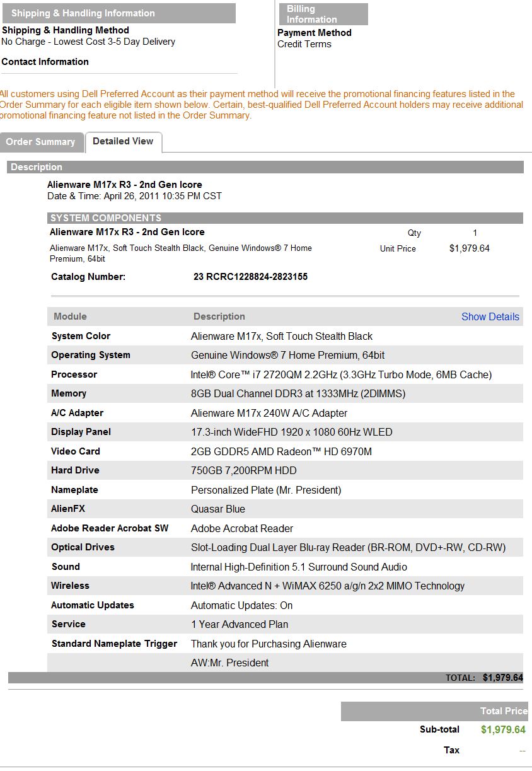Click the "Payment Method" label
The image size is (532, 771).
point(315,33)
